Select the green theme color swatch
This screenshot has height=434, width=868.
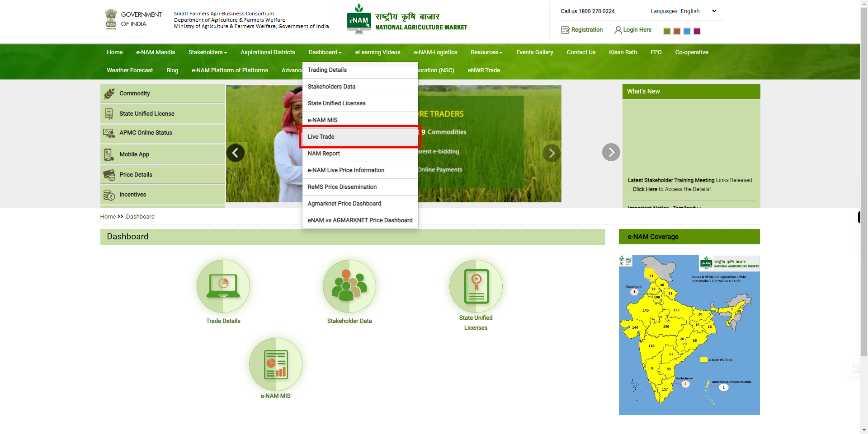tap(667, 31)
